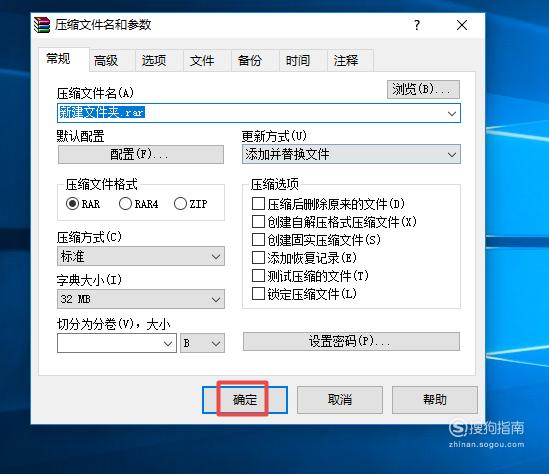Check 创建自解压格式压缩文件(X)
This screenshot has width=549, height=474.
tap(258, 222)
